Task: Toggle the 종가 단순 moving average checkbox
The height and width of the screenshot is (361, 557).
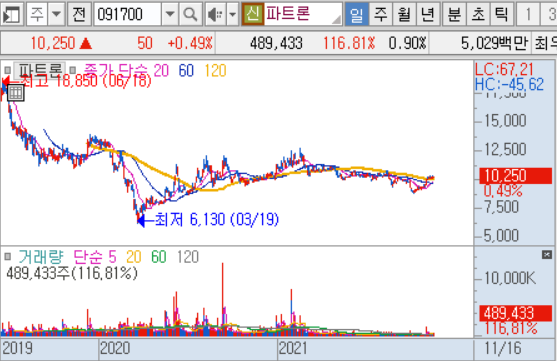Action: point(73,70)
